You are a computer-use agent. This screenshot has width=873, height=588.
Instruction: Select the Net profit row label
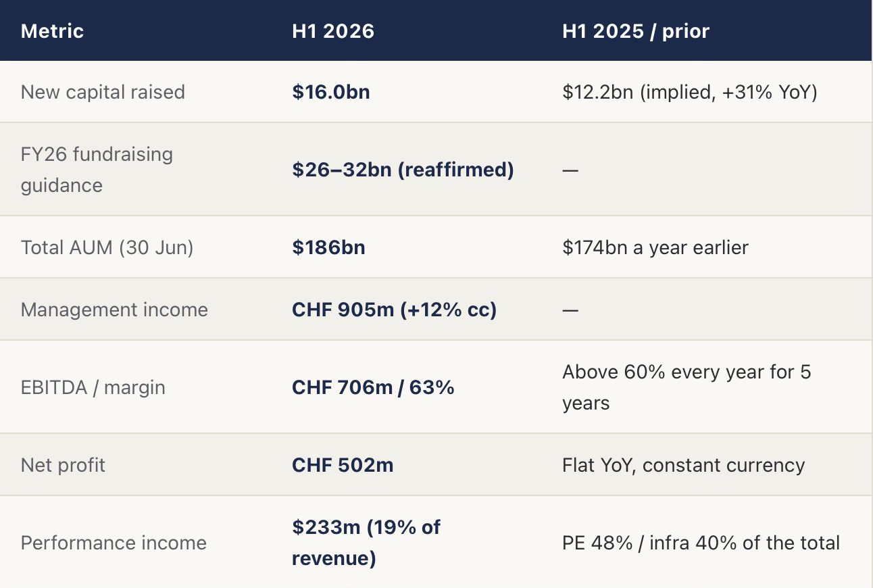click(63, 465)
